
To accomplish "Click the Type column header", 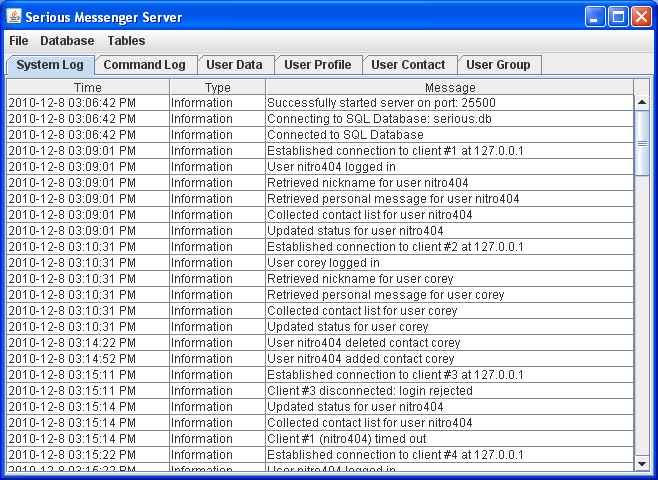I will coord(217,88).
